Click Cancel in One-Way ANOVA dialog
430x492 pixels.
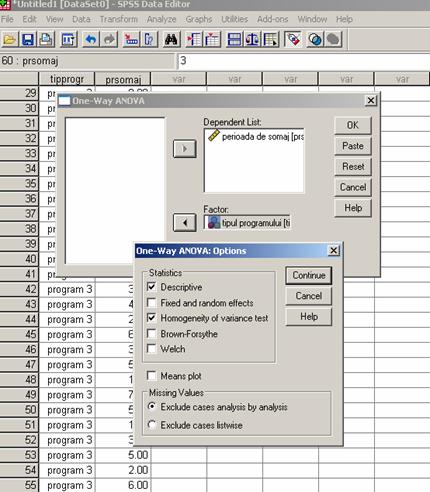pos(353,187)
